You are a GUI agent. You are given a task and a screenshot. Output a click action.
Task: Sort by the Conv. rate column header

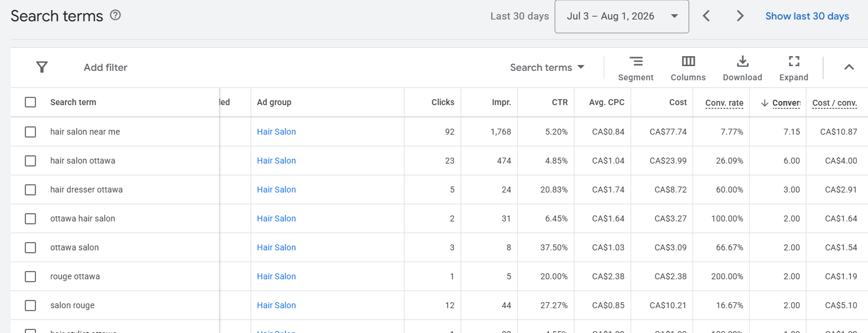point(725,103)
